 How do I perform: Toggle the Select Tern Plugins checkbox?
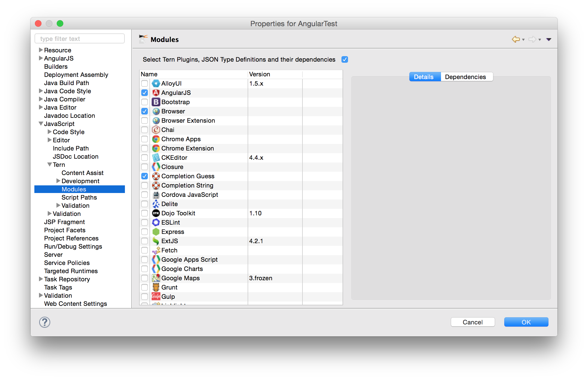tap(345, 59)
